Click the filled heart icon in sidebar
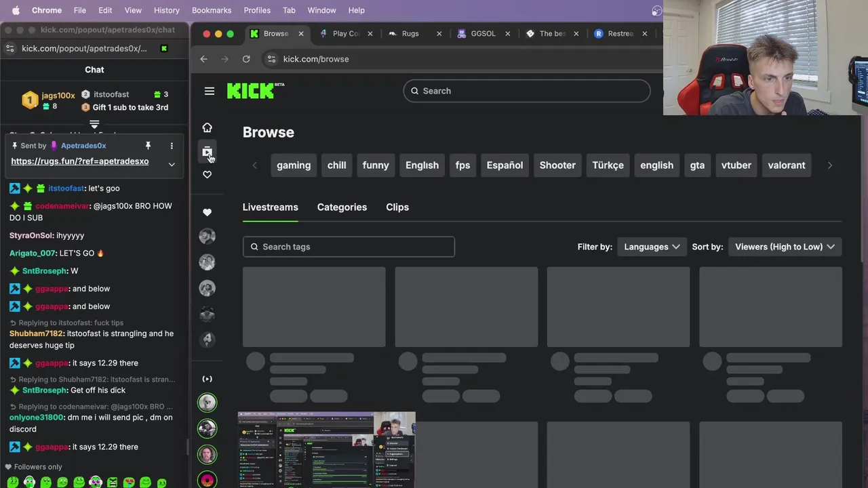The image size is (868, 488). 207,212
